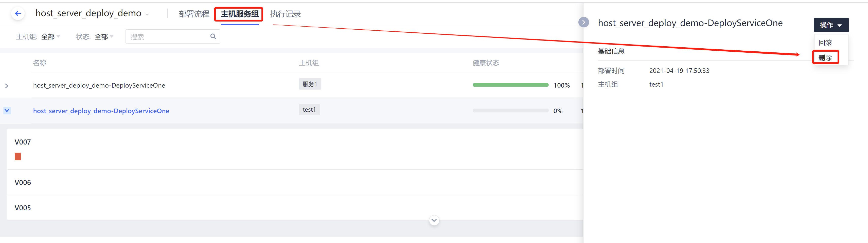Click the 操作 dropdown button
The image size is (868, 243).
coord(831,25)
